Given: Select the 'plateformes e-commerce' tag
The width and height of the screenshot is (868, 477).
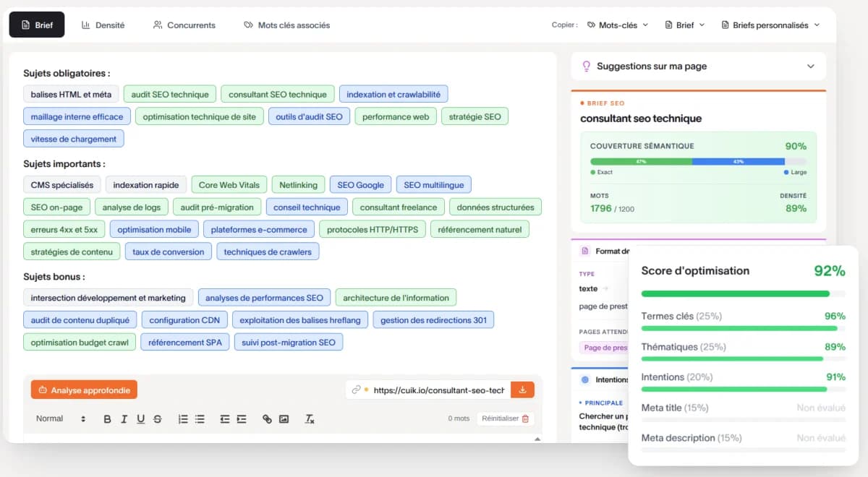Looking at the screenshot, I should tap(259, 230).
